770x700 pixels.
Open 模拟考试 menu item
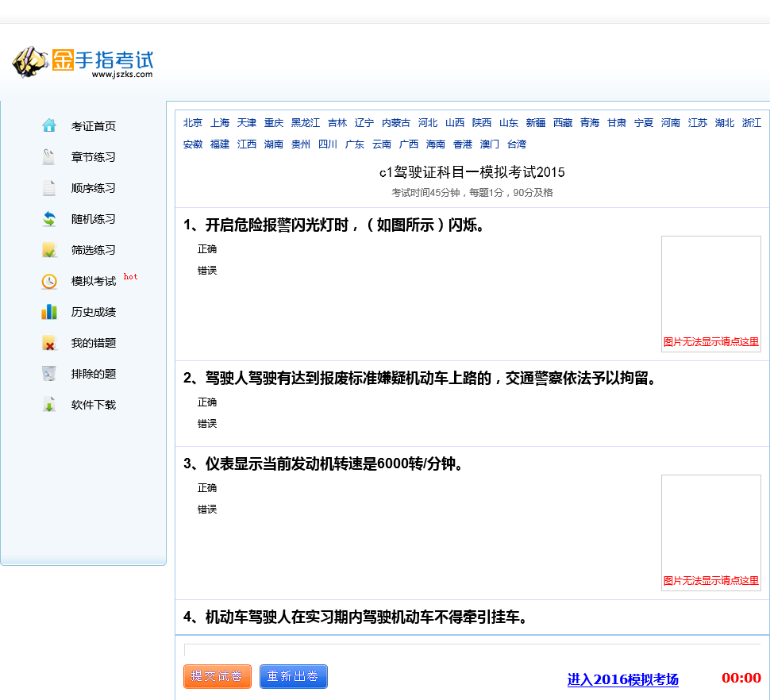tap(94, 281)
